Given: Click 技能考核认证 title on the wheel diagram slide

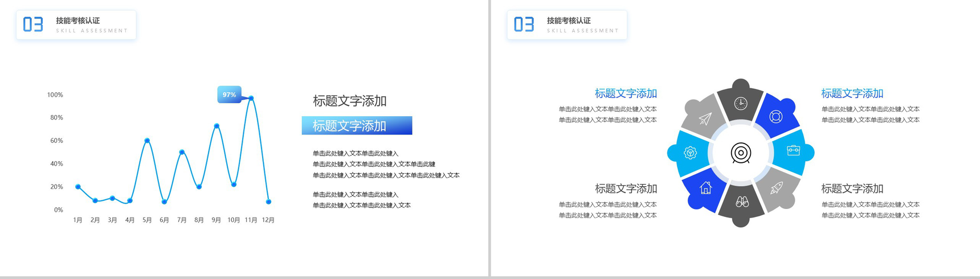Looking at the screenshot, I should [x=569, y=20].
